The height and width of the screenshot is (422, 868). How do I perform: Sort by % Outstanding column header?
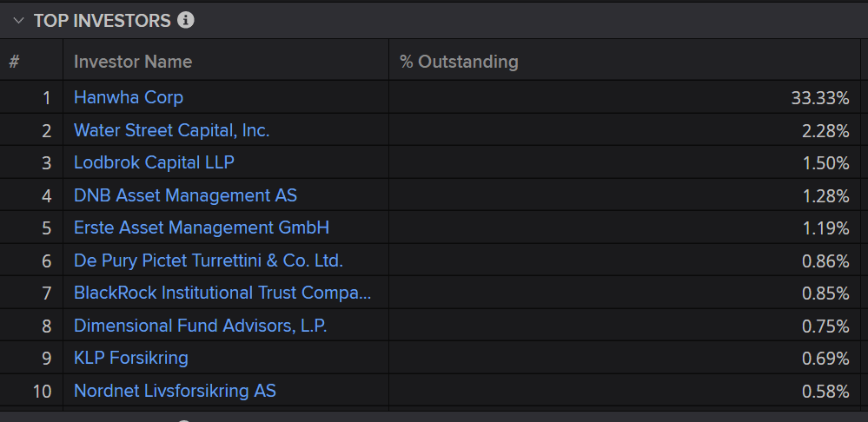(459, 62)
